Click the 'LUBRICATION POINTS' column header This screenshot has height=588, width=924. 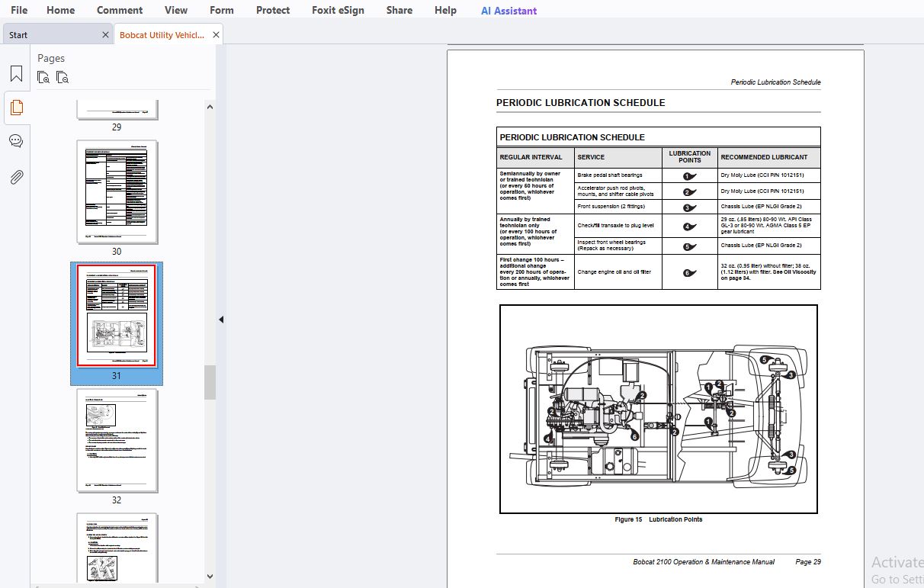[690, 157]
